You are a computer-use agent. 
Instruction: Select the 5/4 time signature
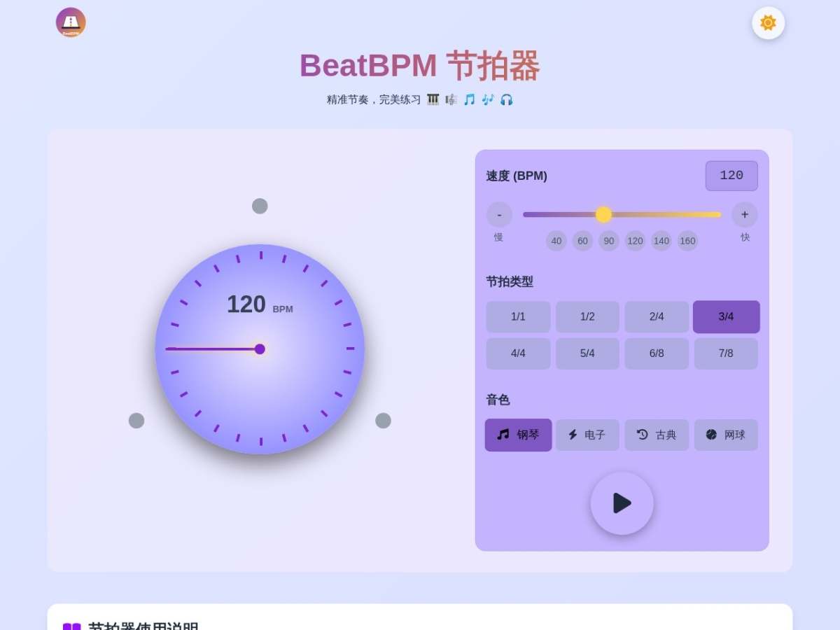[x=587, y=353]
